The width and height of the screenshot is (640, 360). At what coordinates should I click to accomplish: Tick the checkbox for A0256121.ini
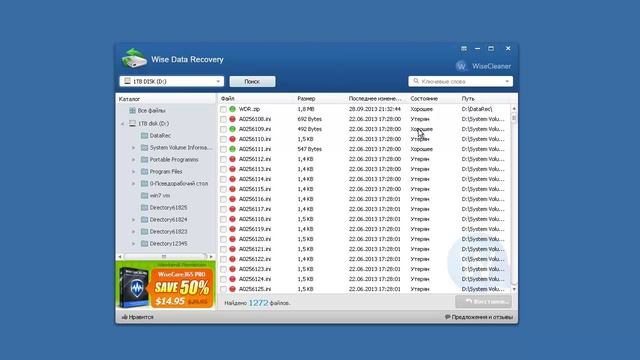[223, 249]
